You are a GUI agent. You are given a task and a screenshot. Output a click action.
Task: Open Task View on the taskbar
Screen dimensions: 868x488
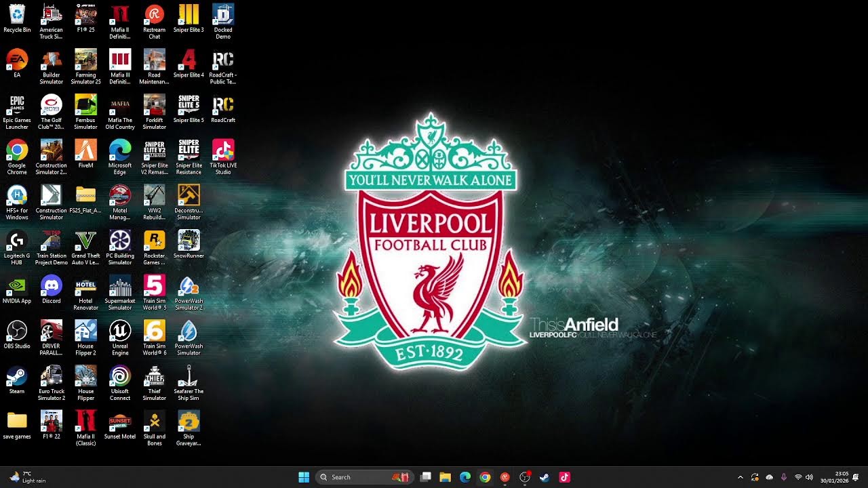[x=426, y=477]
